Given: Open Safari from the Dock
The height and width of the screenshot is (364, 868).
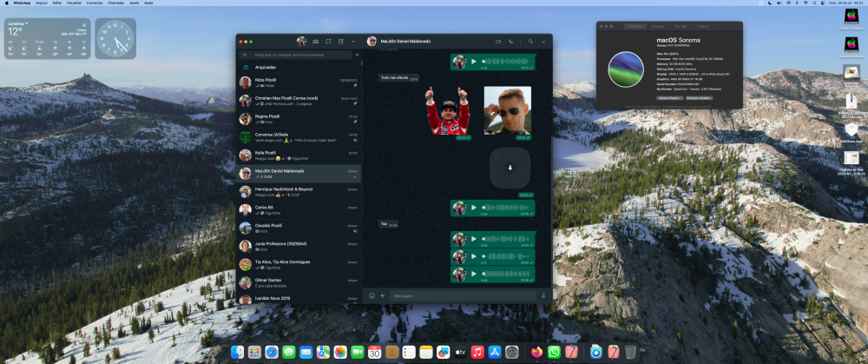Looking at the screenshot, I should coord(271,352).
